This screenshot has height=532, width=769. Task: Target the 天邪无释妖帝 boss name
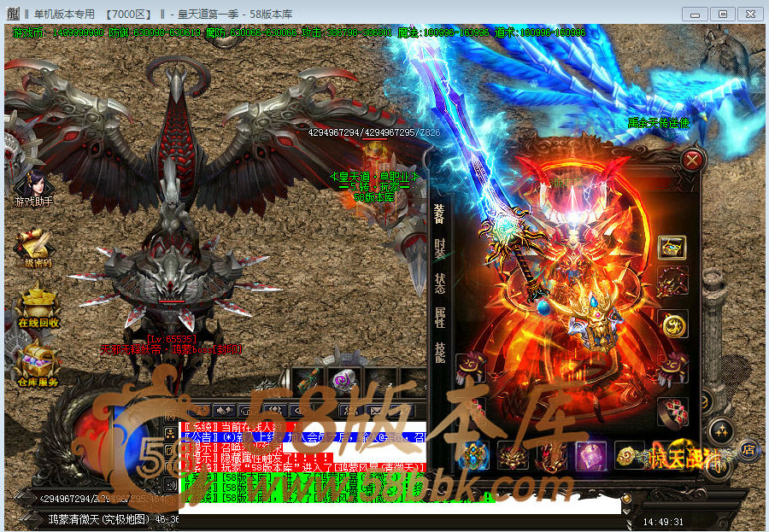coord(171,349)
